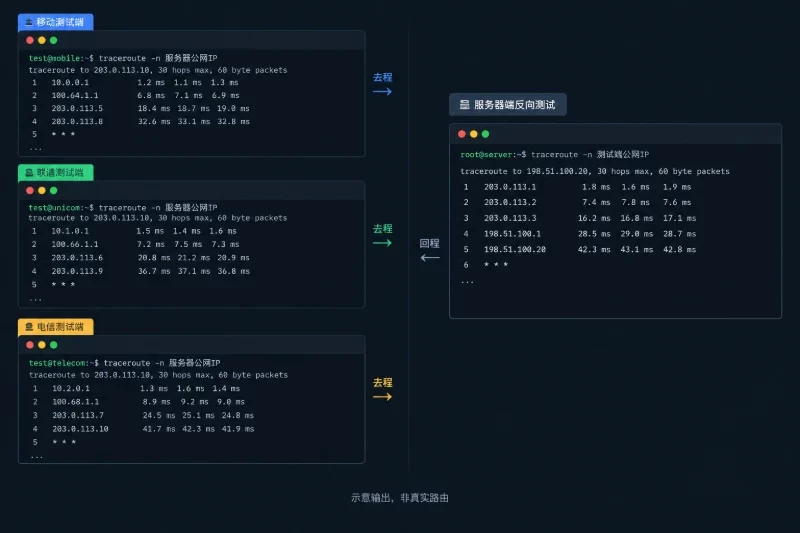This screenshot has height=533, width=800.
Task: Click hop address 203.0.113.7
Action: coord(78,415)
